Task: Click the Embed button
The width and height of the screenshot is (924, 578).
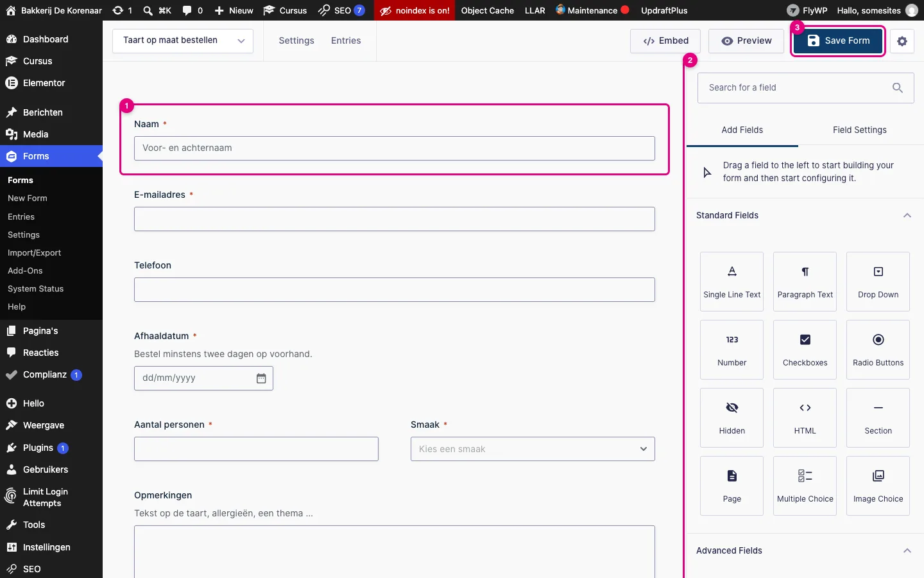Action: (665, 40)
